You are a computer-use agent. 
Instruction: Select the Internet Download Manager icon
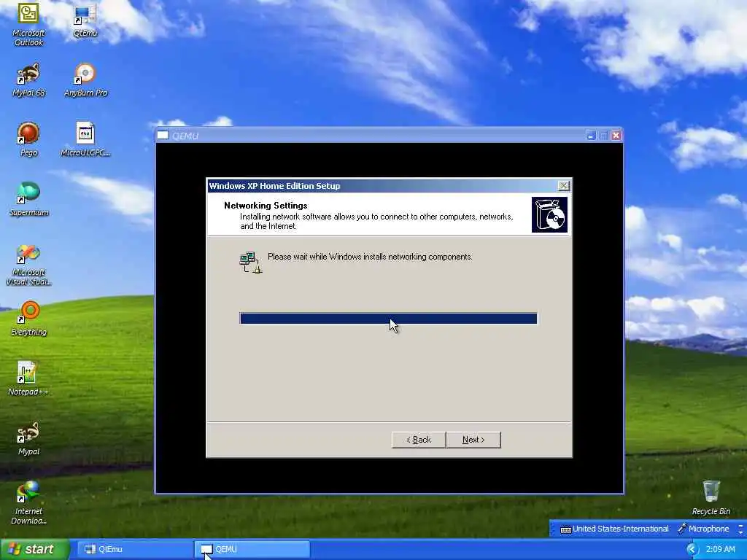[28, 503]
